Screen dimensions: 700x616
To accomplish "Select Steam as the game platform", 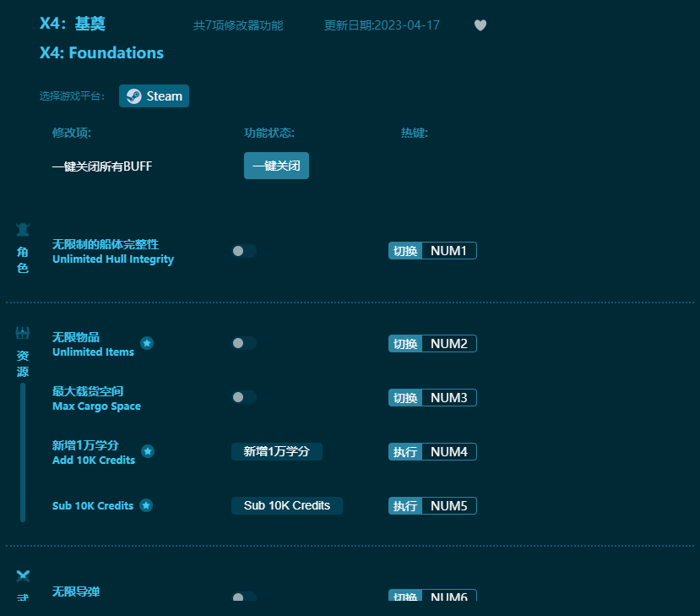I will click(154, 95).
